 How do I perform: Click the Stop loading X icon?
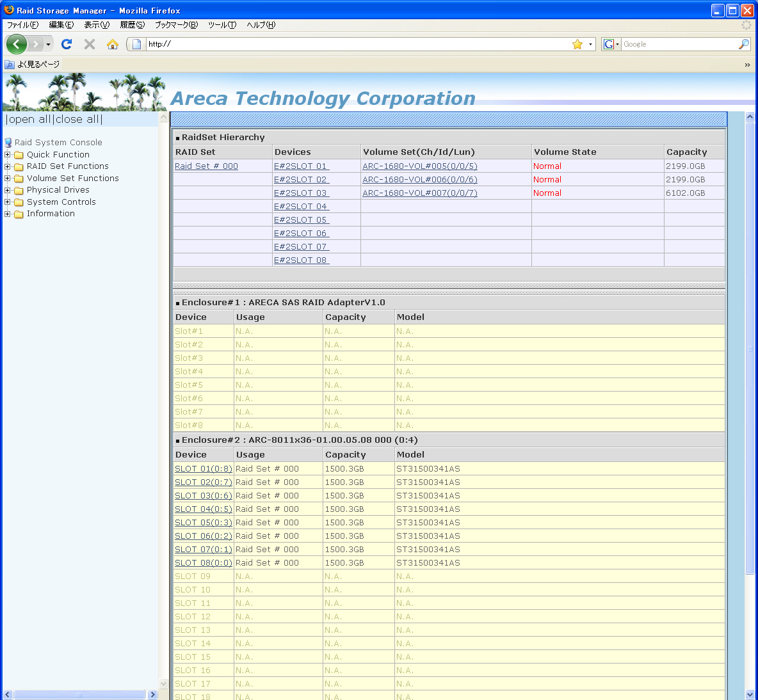90,44
